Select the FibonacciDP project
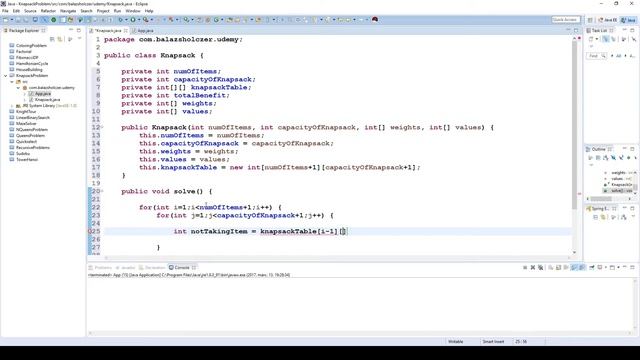This screenshot has width=640, height=360. pos(27,58)
